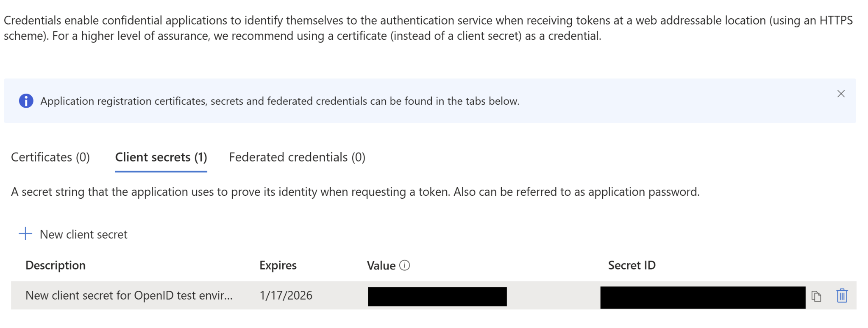Image resolution: width=868 pixels, height=328 pixels.
Task: Click the Value info tooltip icon
Action: pos(405,265)
